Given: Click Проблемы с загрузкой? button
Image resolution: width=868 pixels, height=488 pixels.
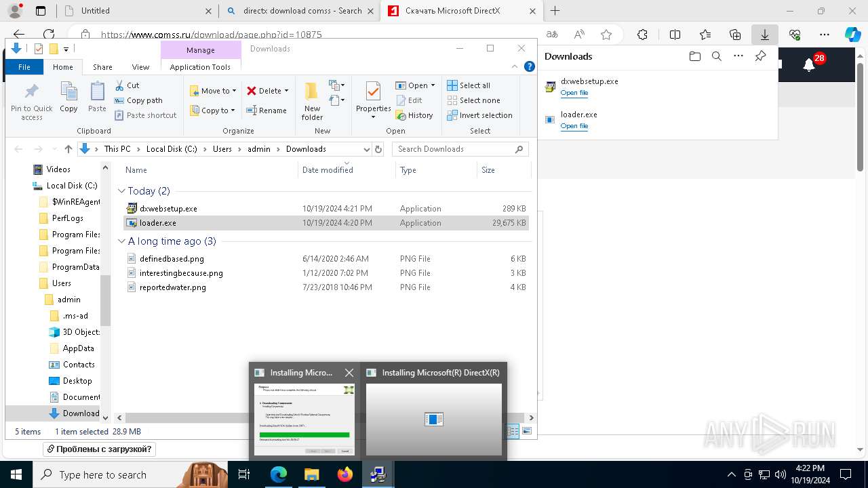Looking at the screenshot, I should pyautogui.click(x=100, y=449).
